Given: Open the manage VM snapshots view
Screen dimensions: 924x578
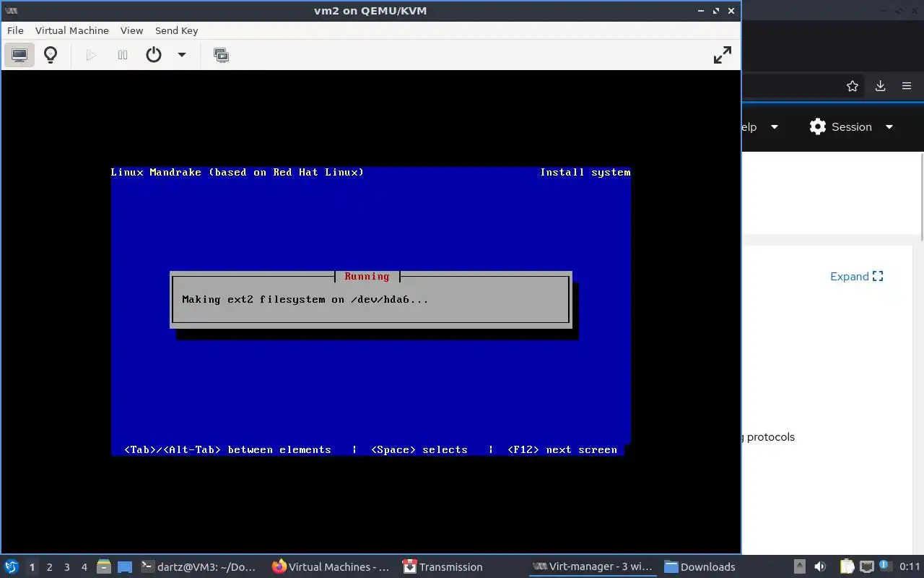Looking at the screenshot, I should click(x=222, y=55).
